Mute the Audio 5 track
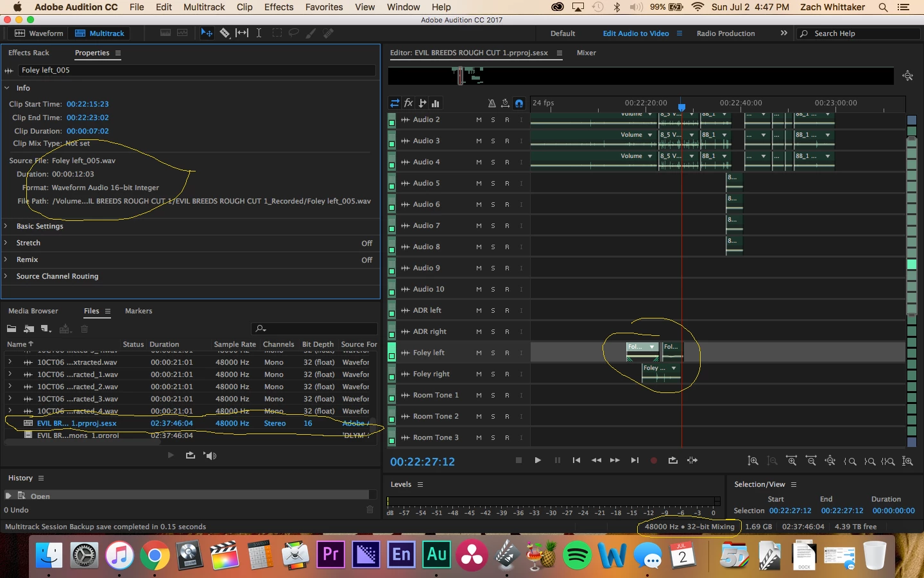 point(479,183)
